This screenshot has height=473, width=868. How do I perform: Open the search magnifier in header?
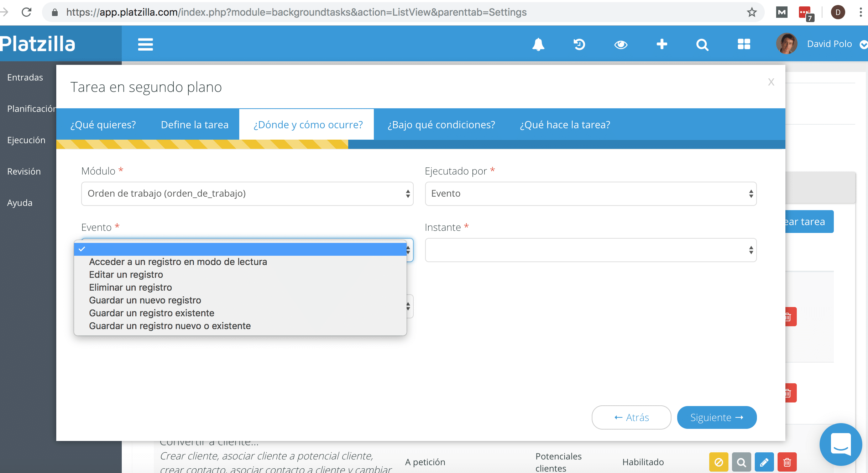(x=702, y=45)
